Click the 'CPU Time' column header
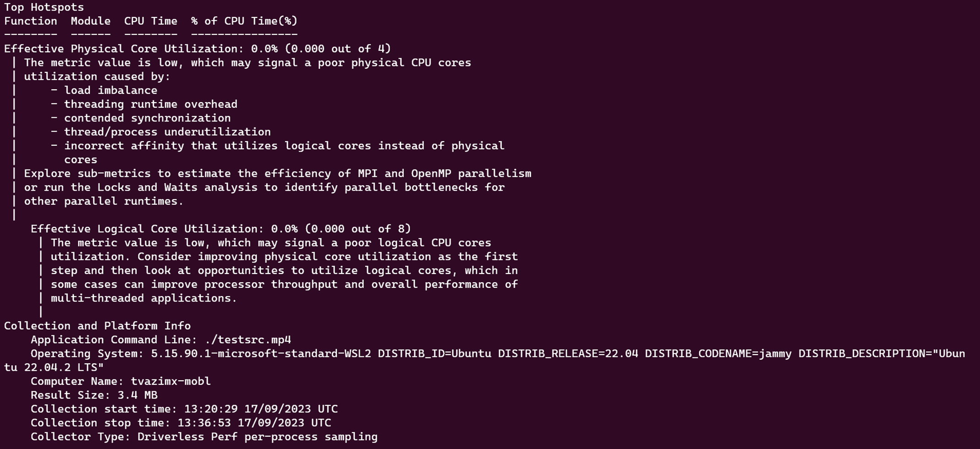The height and width of the screenshot is (449, 980). (x=150, y=21)
